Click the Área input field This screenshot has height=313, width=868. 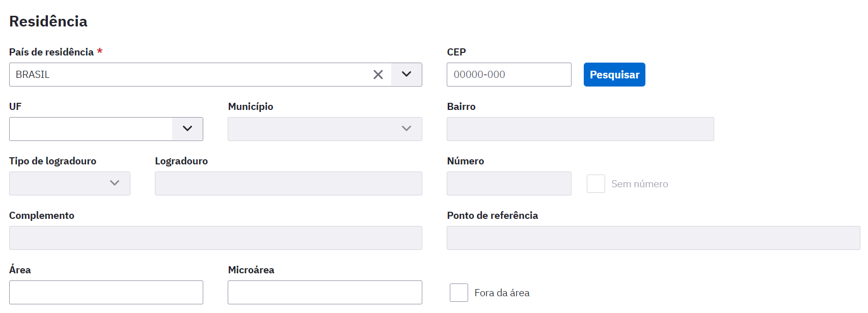pyautogui.click(x=106, y=292)
